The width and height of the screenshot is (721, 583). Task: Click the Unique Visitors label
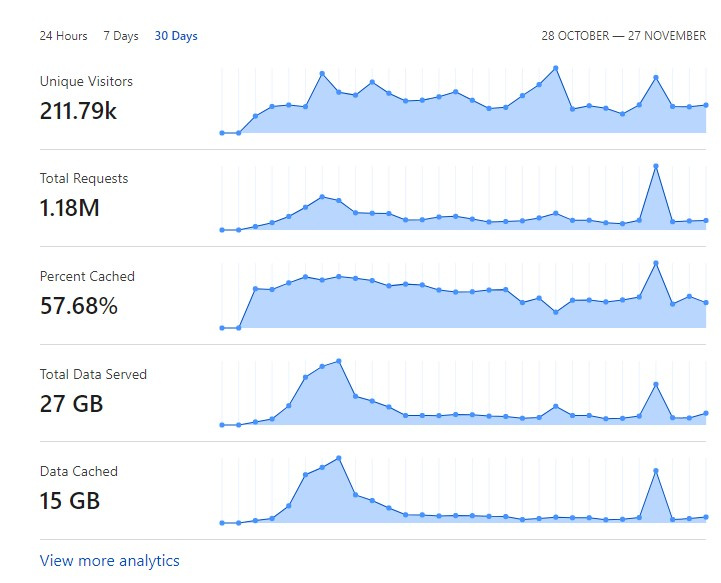click(x=86, y=82)
